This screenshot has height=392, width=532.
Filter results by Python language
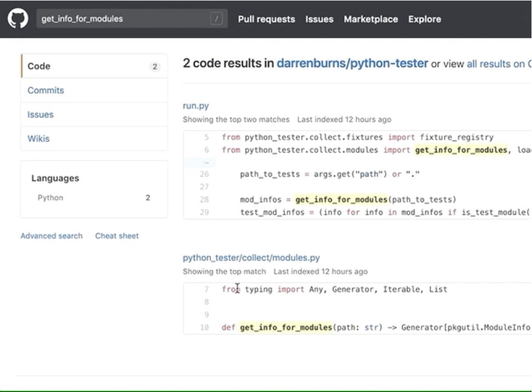(x=50, y=198)
